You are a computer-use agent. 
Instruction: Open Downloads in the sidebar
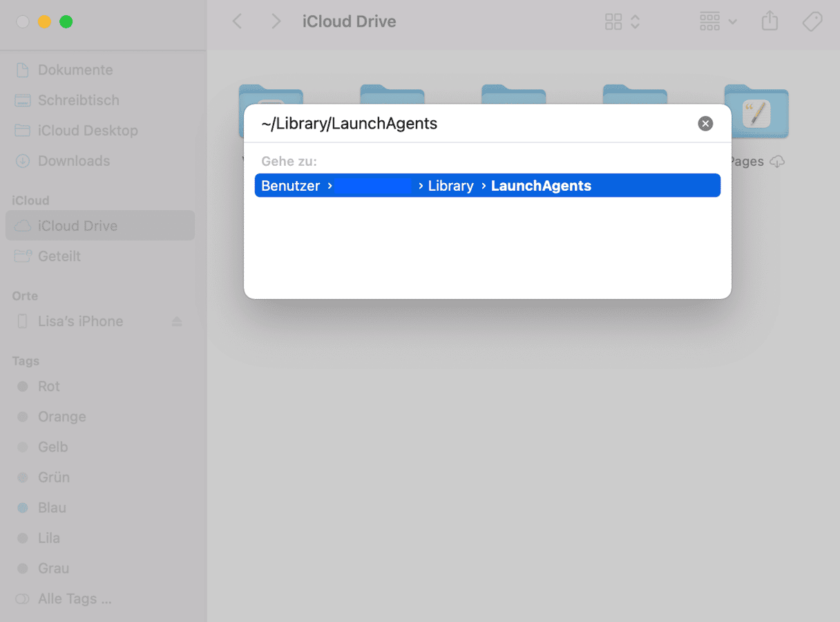(100, 161)
